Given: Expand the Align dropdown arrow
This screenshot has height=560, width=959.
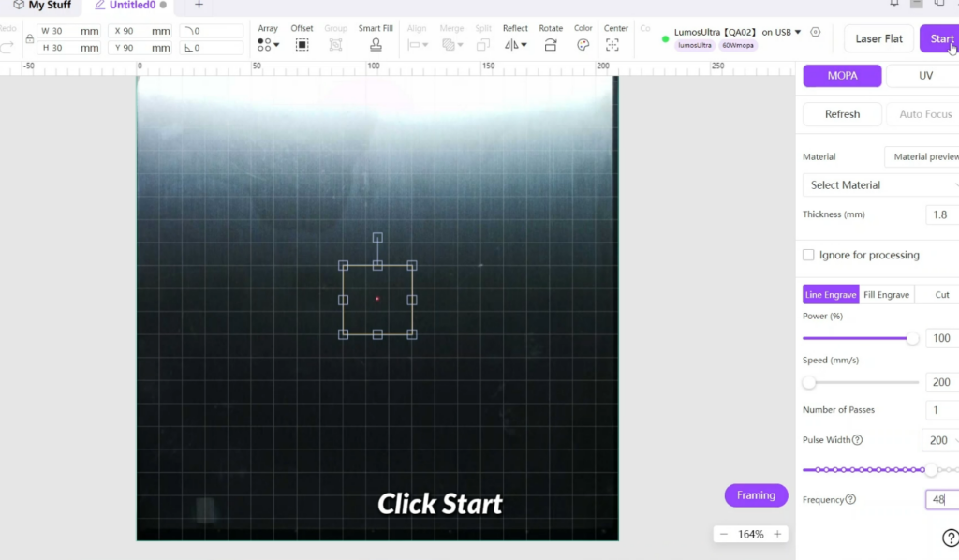Looking at the screenshot, I should [x=425, y=45].
